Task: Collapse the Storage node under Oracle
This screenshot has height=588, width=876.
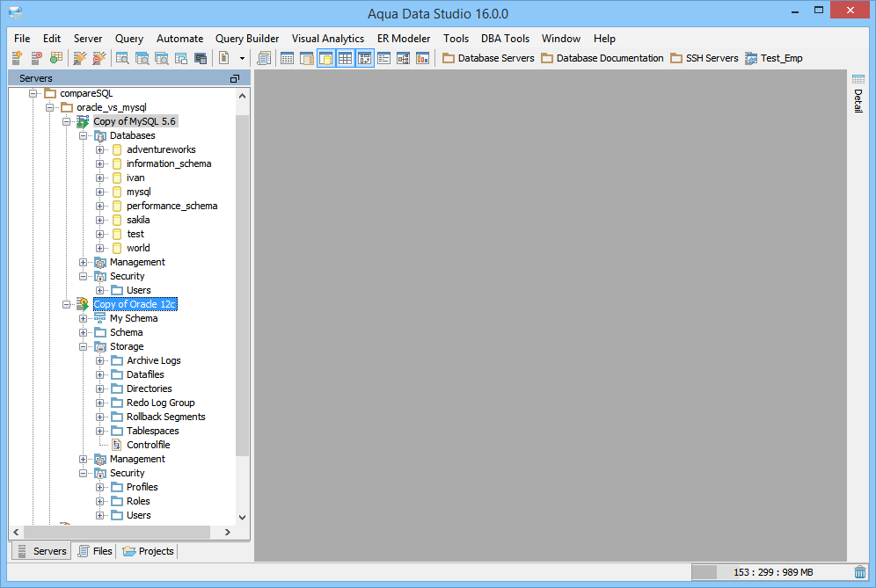Action: [x=83, y=346]
